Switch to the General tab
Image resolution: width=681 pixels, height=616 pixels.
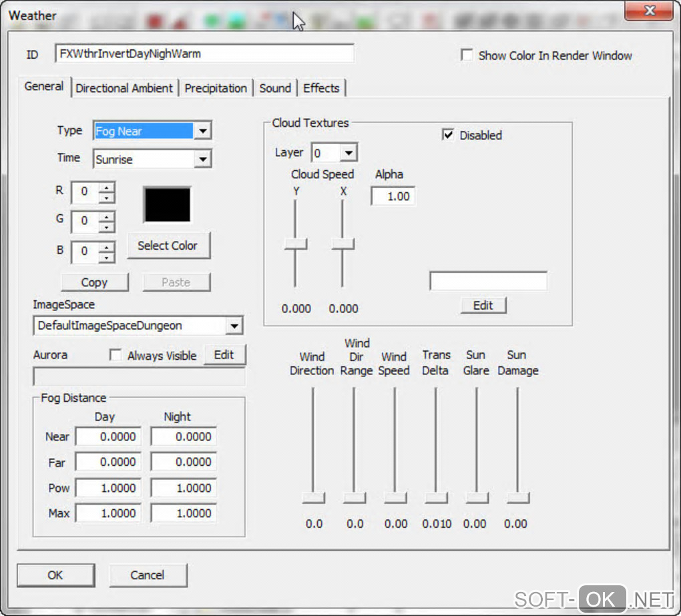pos(44,86)
